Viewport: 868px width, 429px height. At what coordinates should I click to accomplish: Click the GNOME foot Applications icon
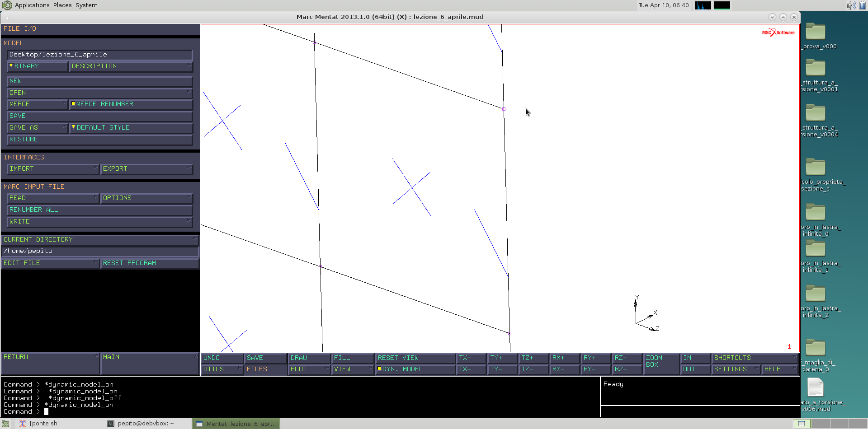pos(7,5)
